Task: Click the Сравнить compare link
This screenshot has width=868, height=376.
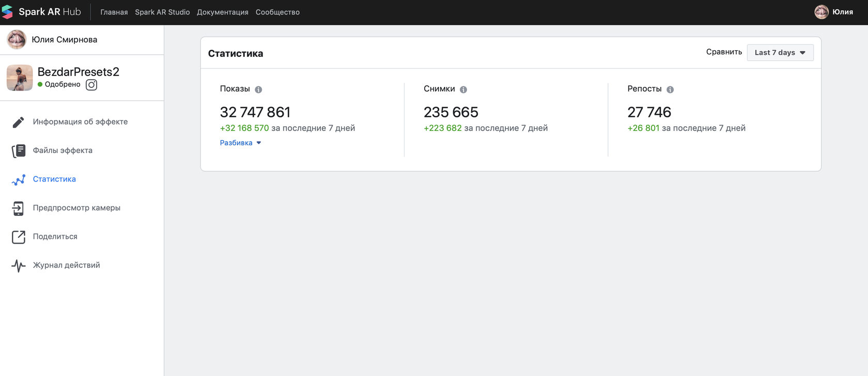Action: 724,52
